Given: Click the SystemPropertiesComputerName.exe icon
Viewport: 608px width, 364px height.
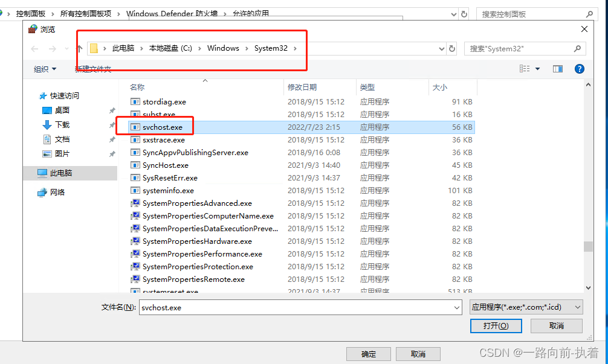Looking at the screenshot, I should (x=135, y=216).
